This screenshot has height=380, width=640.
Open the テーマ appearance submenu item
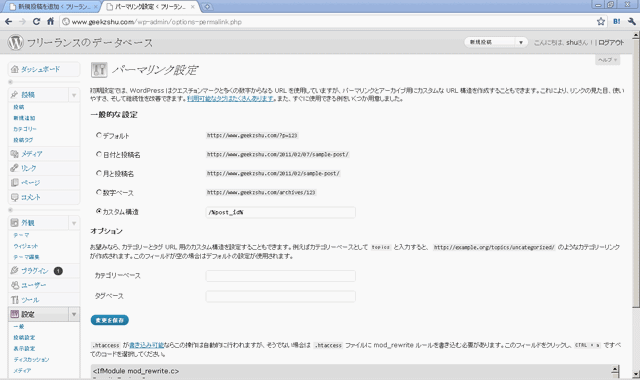coord(21,235)
